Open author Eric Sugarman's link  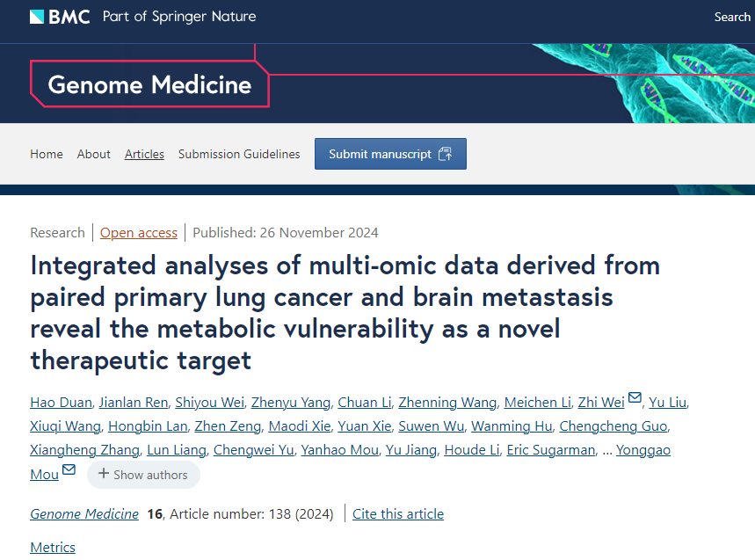pos(551,450)
